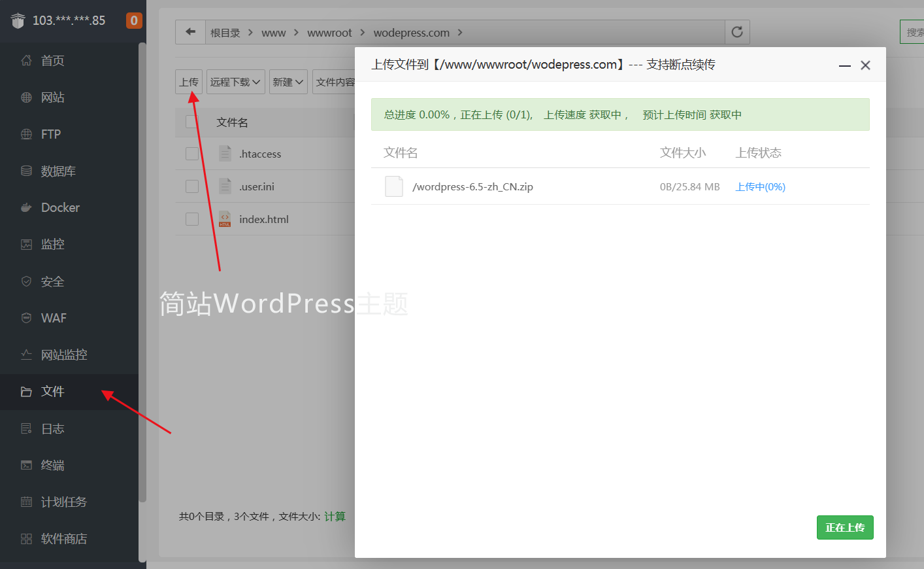The image size is (924, 569).
Task: Open the 网站 globe icon in sidebar
Action: (x=26, y=97)
